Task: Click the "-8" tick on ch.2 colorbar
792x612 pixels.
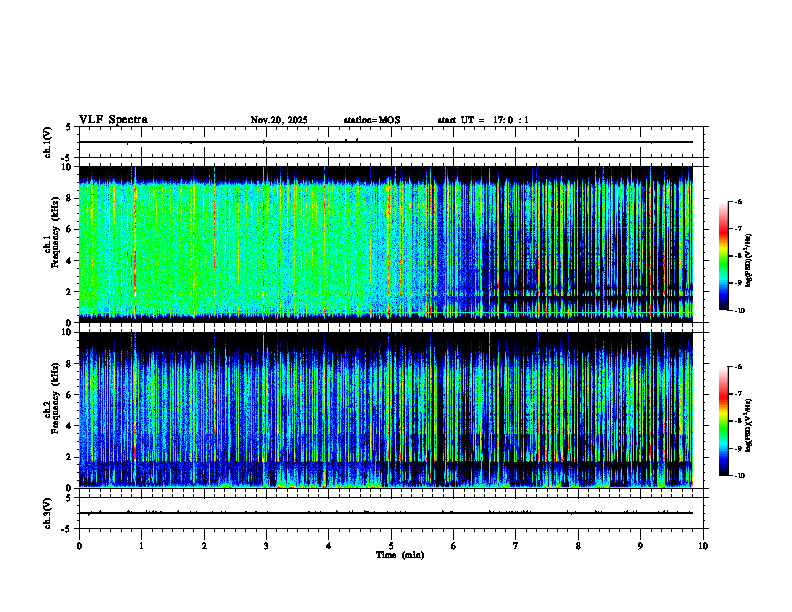Action: click(738, 421)
